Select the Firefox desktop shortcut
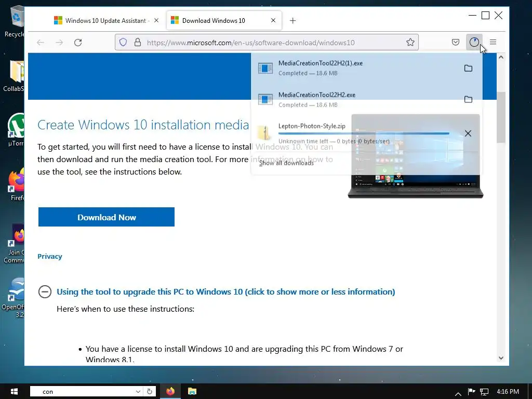Screen dimensions: 532x399 [x=16, y=184]
